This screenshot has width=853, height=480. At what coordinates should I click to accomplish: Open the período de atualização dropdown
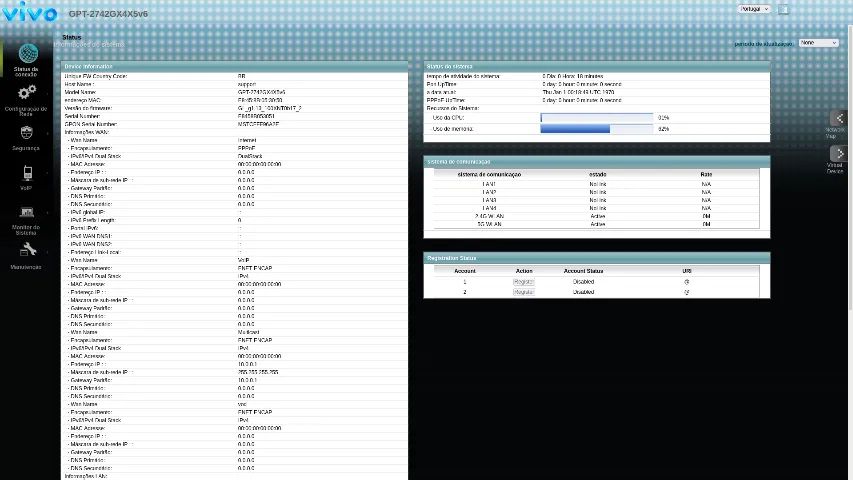pos(818,42)
